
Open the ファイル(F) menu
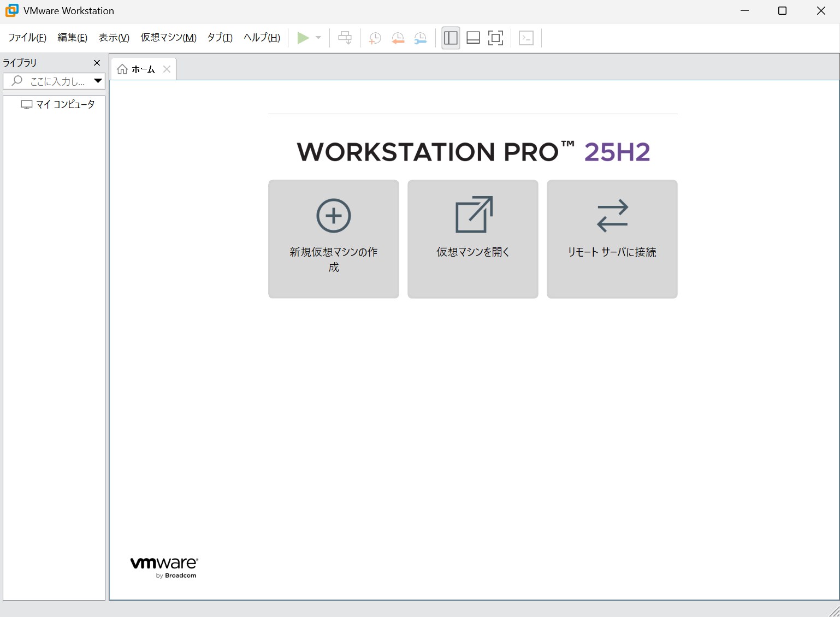(x=27, y=38)
